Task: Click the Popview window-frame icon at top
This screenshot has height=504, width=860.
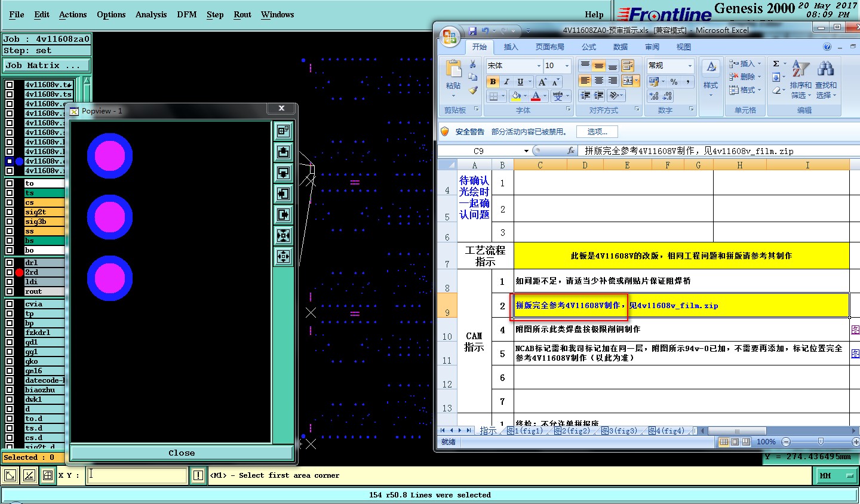Action: point(284,131)
